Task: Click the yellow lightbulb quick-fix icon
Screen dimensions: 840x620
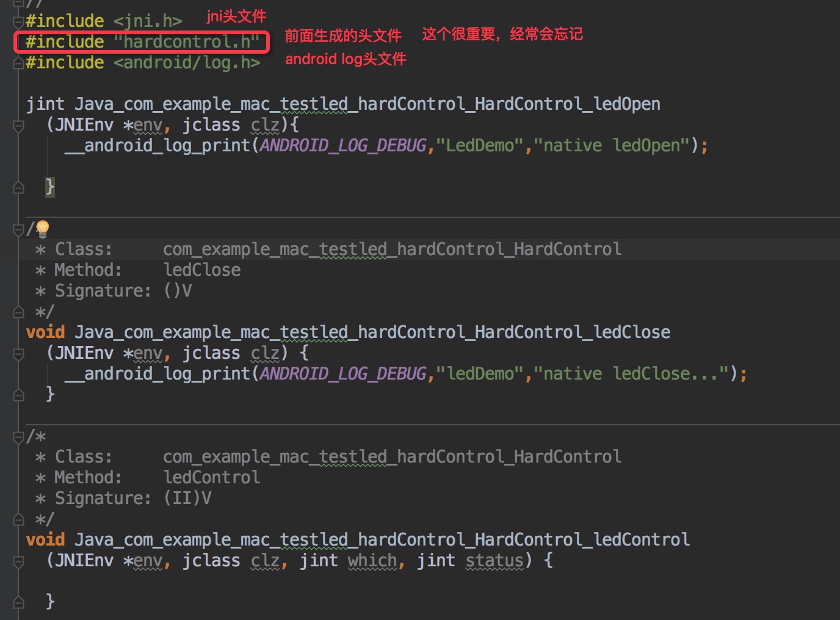Action: tap(42, 229)
